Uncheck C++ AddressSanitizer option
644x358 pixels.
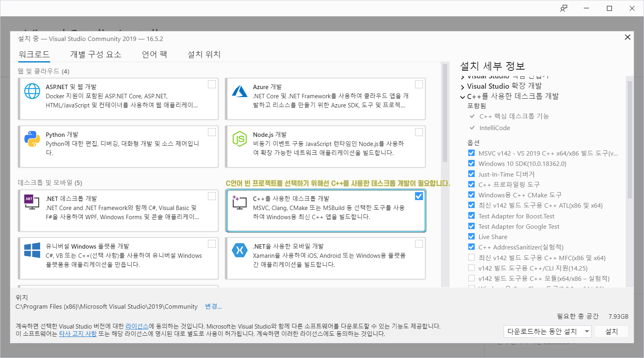tap(471, 247)
